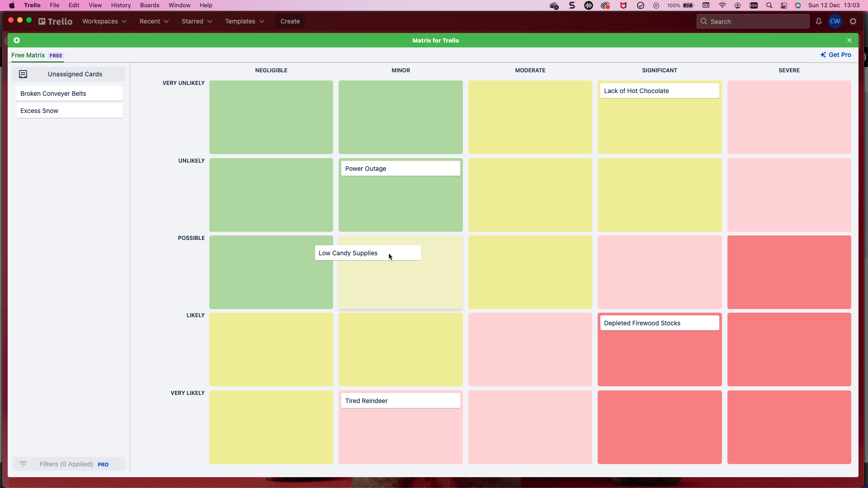This screenshot has width=868, height=488.
Task: Click the Filters (0 Applied) button
Action: [x=69, y=464]
